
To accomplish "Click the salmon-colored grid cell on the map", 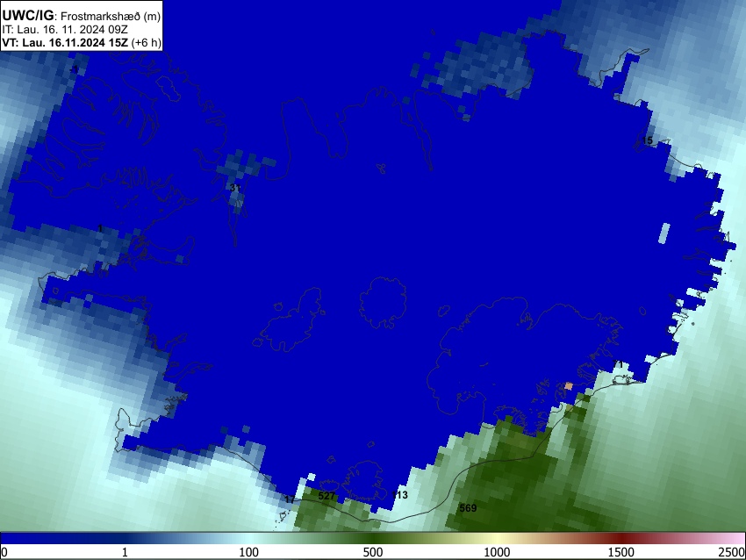I will pos(569,386).
